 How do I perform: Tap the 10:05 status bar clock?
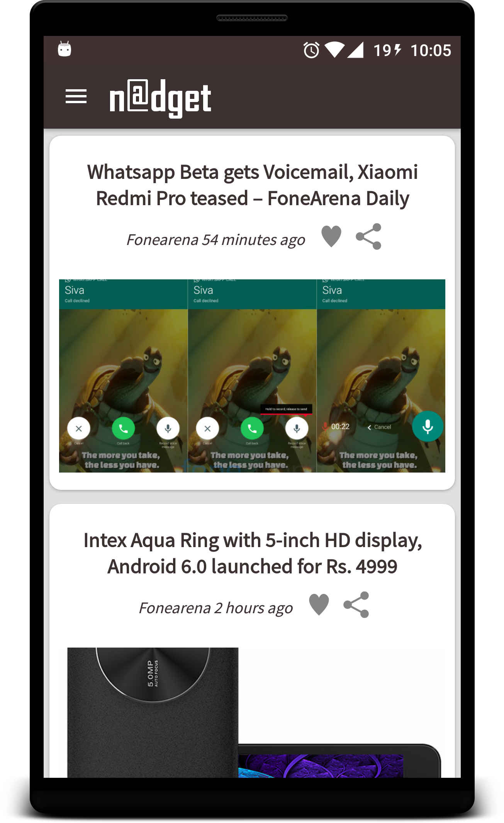431,51
